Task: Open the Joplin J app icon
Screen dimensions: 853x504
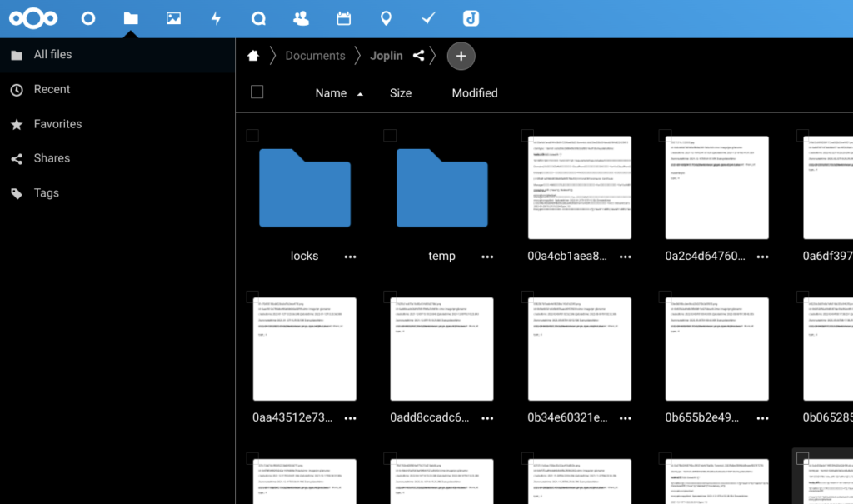Action: pos(471,18)
